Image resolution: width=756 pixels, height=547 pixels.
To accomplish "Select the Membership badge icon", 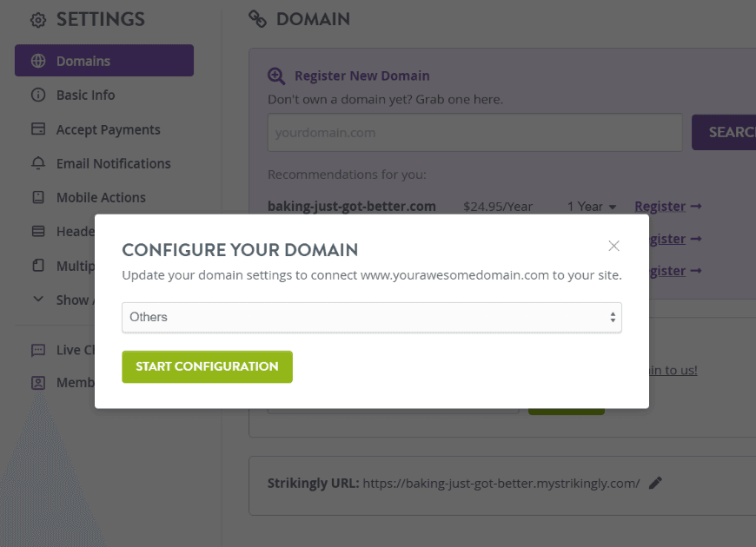I will coord(38,382).
